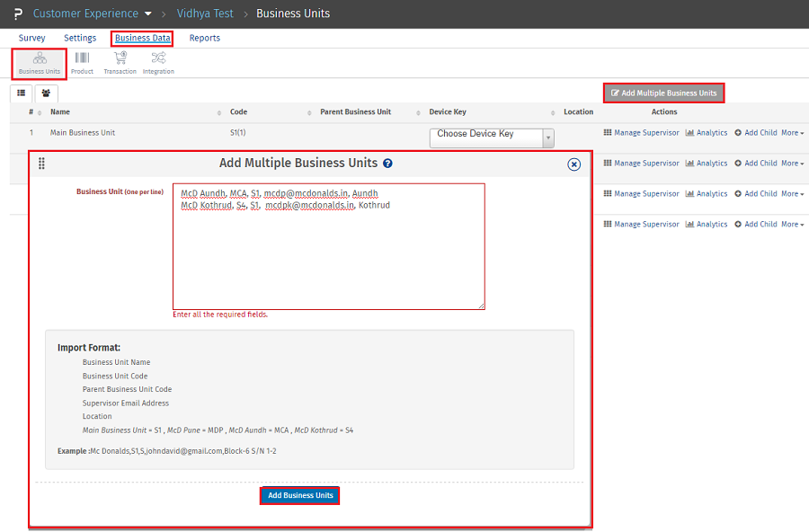The image size is (809, 532).
Task: Open the Settings tab
Action: click(x=80, y=38)
